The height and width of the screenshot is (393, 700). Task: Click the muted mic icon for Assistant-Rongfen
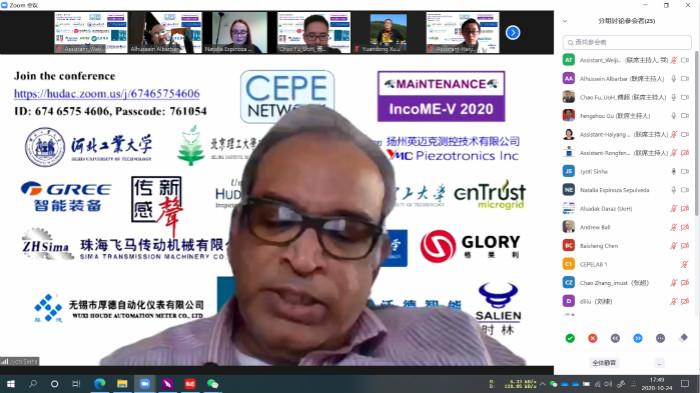pyautogui.click(x=674, y=153)
